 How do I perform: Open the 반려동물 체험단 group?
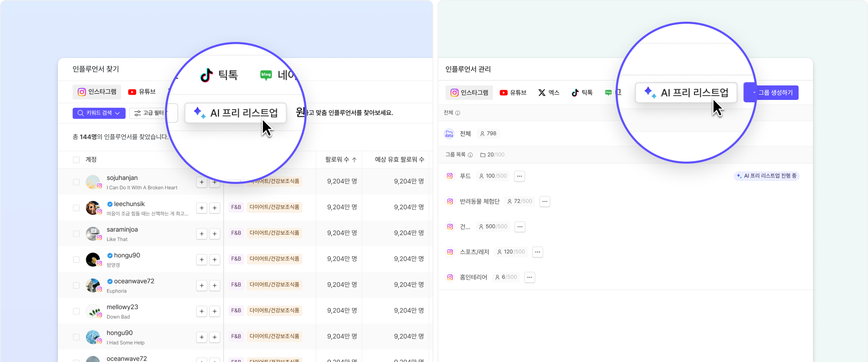click(x=480, y=201)
